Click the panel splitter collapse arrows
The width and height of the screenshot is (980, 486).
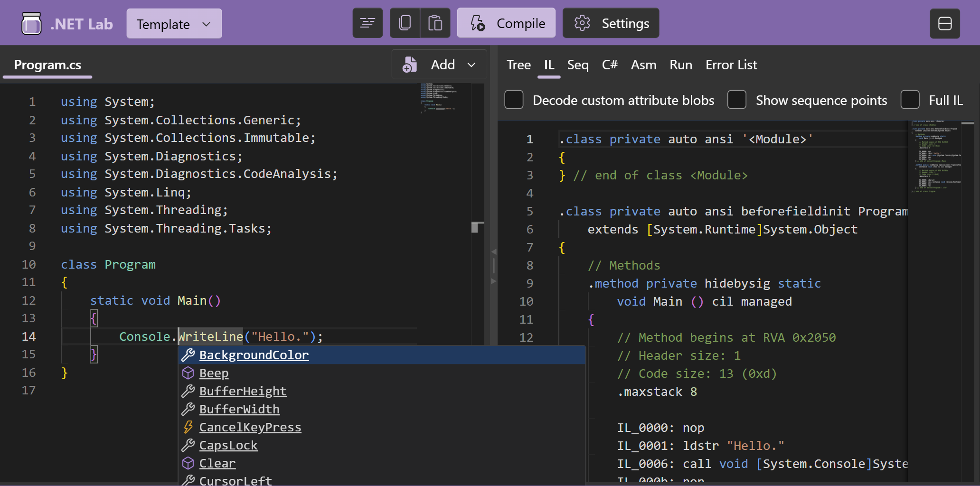(494, 266)
